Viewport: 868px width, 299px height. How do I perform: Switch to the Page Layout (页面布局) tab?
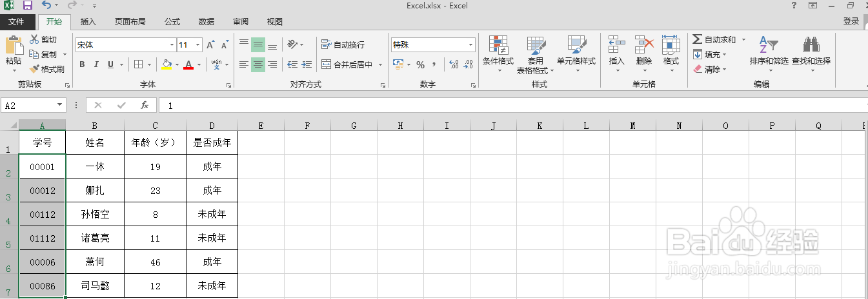tap(130, 21)
